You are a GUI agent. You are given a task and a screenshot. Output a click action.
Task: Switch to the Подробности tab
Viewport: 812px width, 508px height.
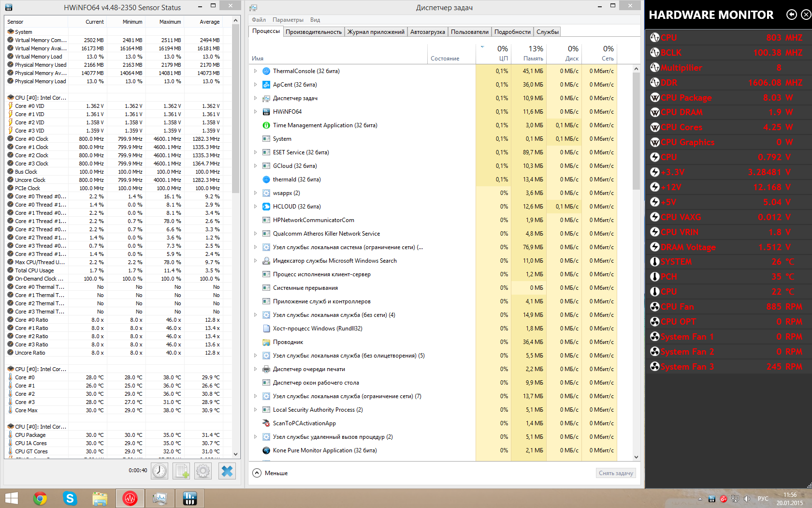click(x=512, y=32)
